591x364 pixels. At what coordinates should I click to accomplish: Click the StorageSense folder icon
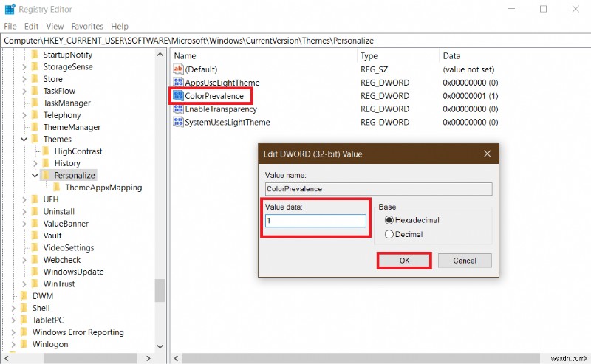pyautogui.click(x=35, y=66)
